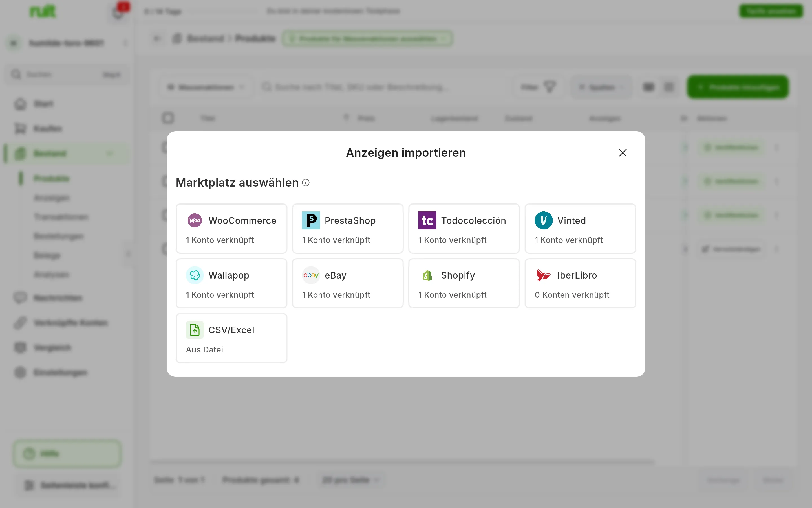The image size is (812, 508).
Task: Pick the Shopify marketplace card
Action: (464, 283)
